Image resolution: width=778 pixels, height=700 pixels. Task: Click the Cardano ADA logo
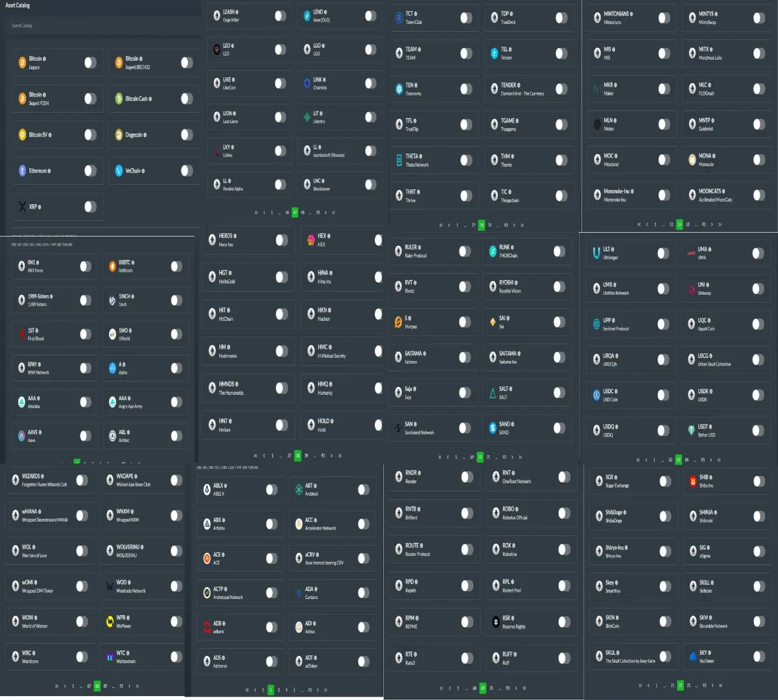pos(299,593)
